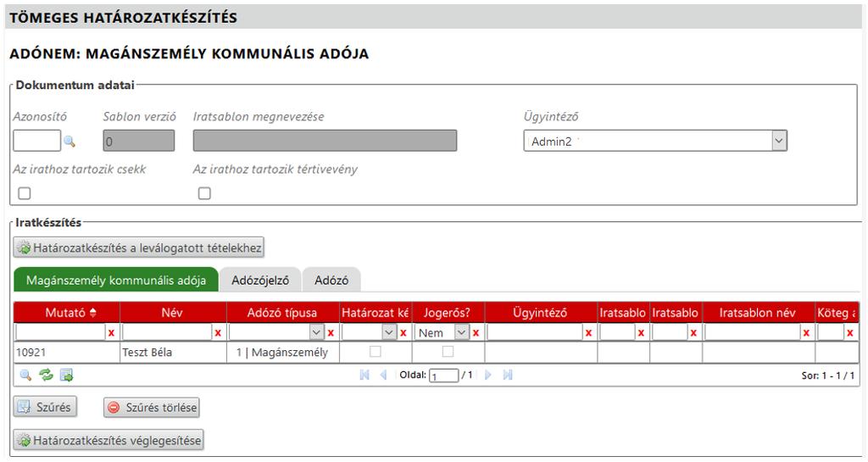Clear the Ügyintéző column filter

[588, 333]
